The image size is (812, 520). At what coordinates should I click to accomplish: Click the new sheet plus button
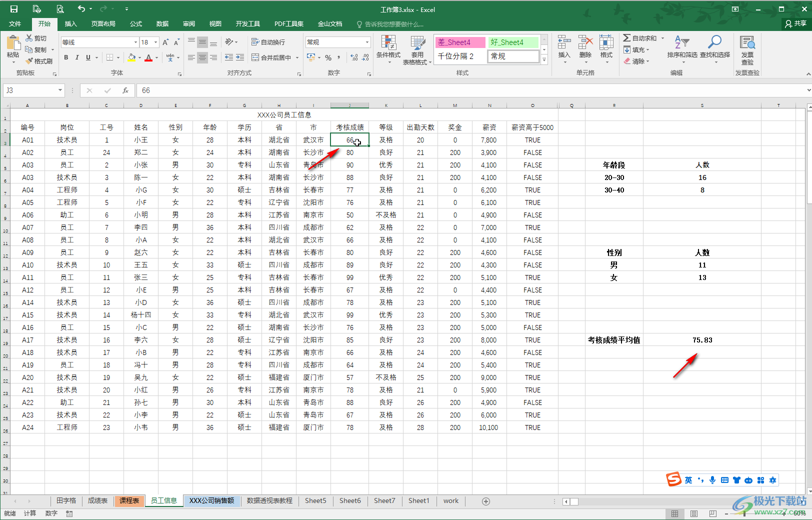(485, 501)
